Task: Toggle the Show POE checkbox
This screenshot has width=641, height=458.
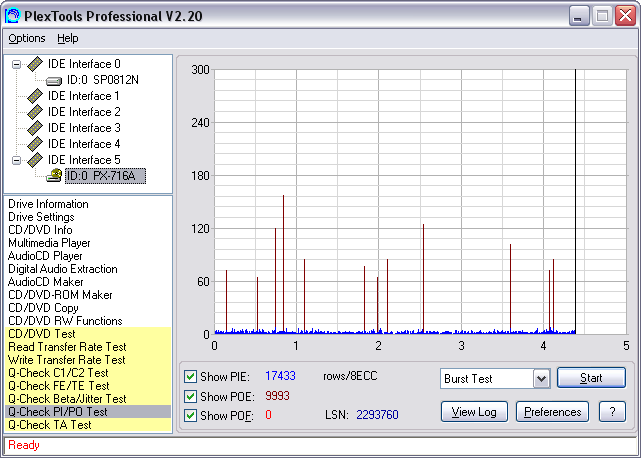Action: 190,396
